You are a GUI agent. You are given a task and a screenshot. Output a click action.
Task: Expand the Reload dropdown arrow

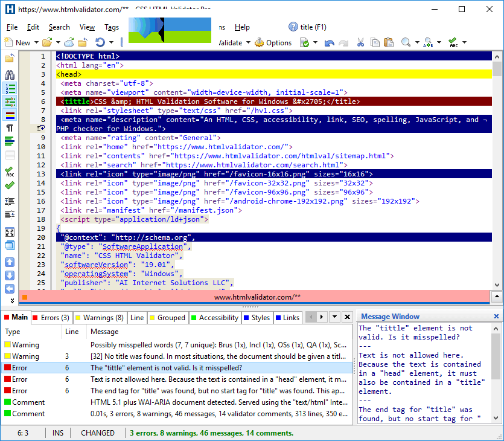pyautogui.click(x=111, y=42)
